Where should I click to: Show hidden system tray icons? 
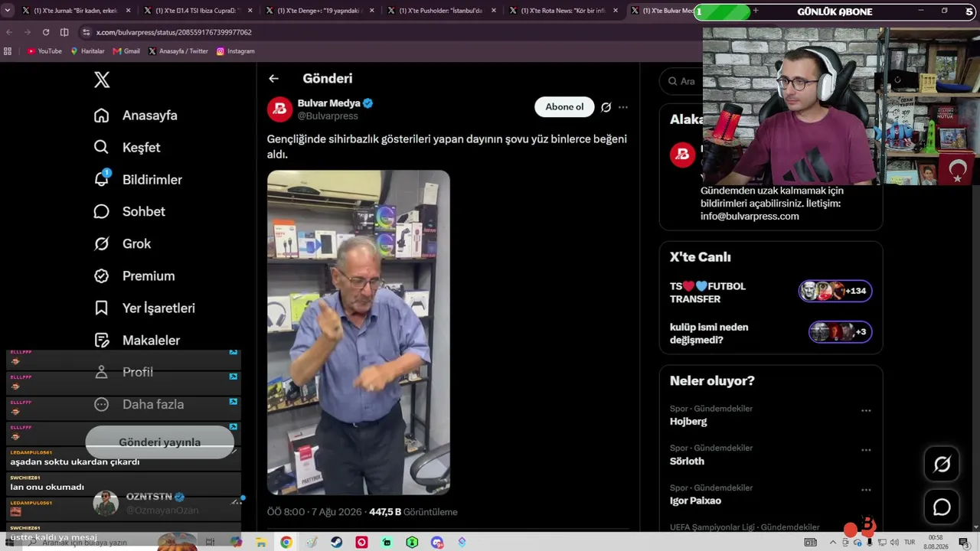click(x=833, y=543)
